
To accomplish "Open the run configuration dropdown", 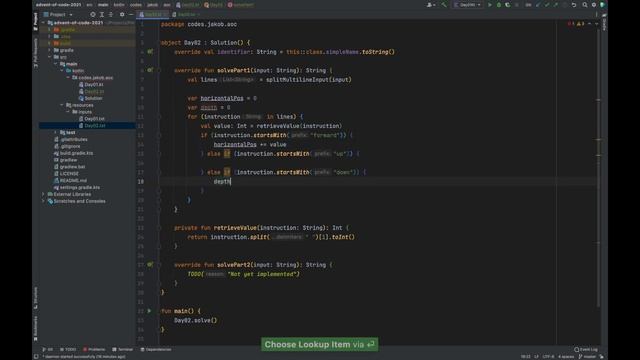I will [468, 5].
